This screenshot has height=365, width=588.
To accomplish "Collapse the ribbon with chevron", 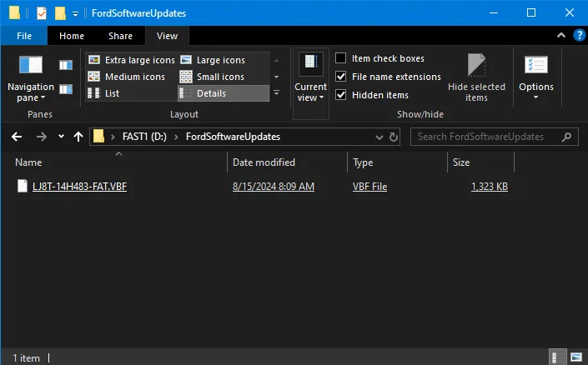I will [x=561, y=35].
